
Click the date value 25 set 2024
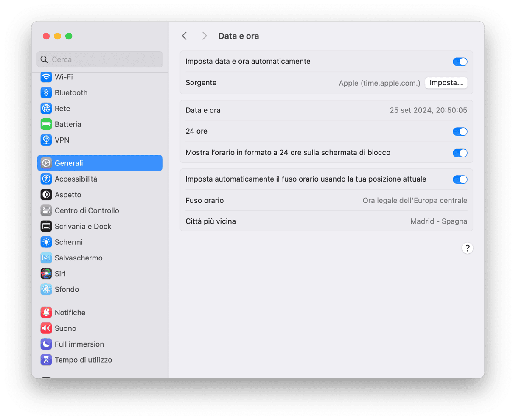(410, 110)
